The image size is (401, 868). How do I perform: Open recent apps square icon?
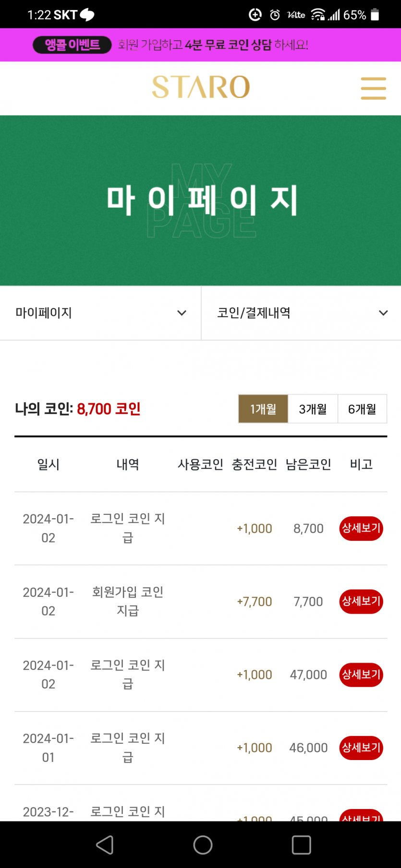pos(302,845)
